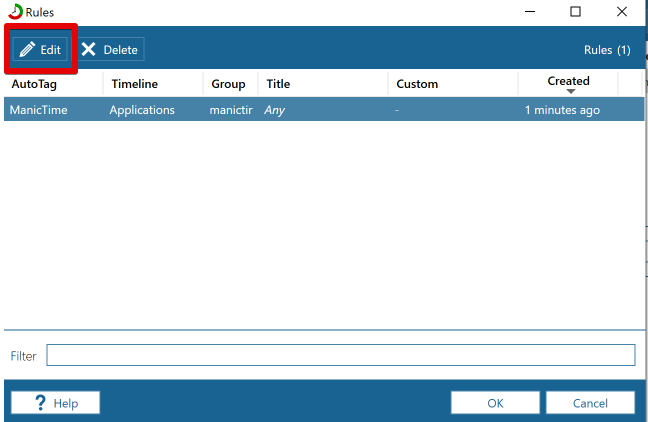Click the Applications timeline cell
This screenshot has width=648, height=422.
pyautogui.click(x=142, y=110)
